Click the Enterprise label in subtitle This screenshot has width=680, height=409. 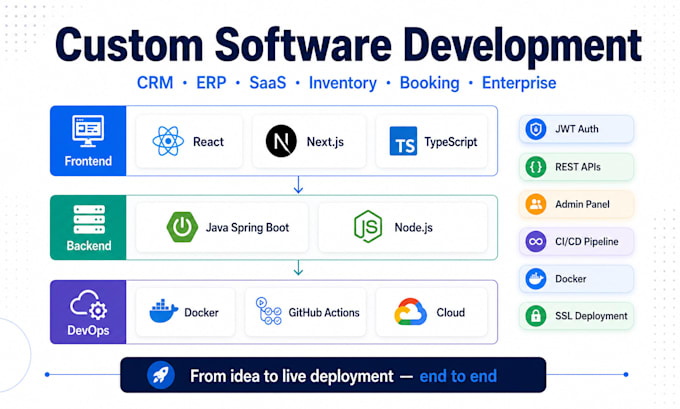[519, 83]
